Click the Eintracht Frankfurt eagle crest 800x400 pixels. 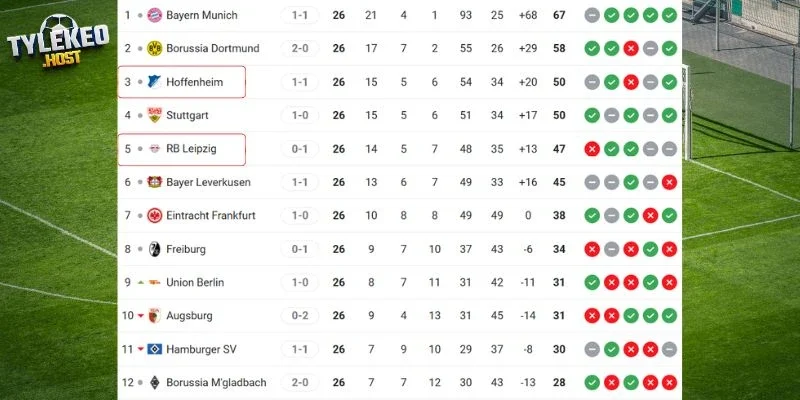(x=154, y=216)
